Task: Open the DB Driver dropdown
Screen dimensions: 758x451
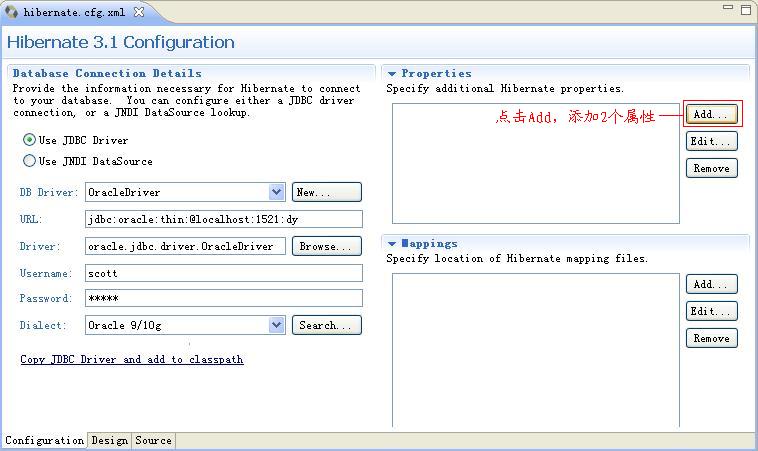Action: [277, 192]
